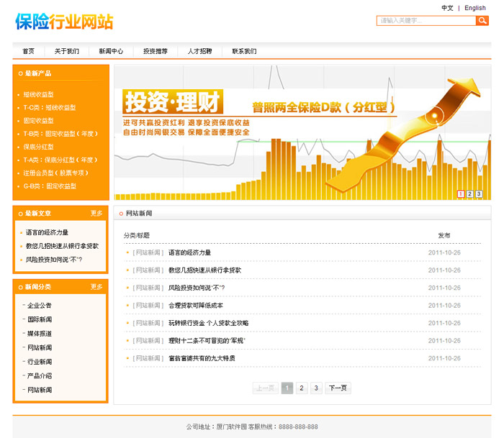
Task: Select banner slide indicator 1
Action: (461, 194)
